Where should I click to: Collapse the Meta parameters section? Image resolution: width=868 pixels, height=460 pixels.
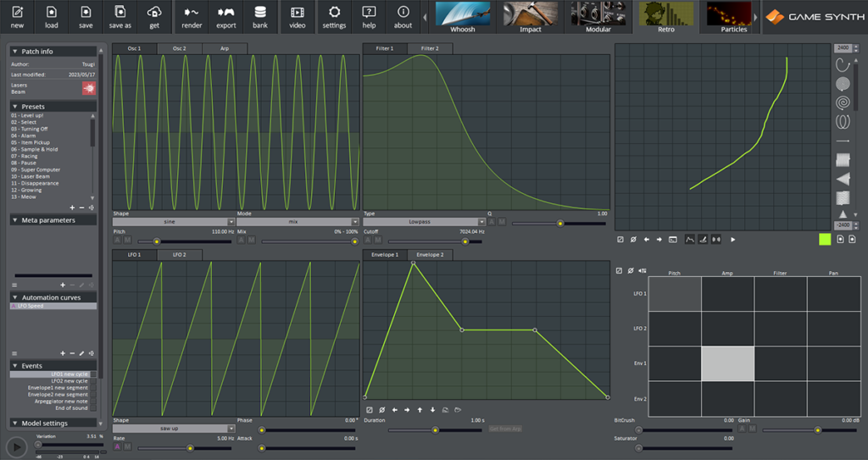[15, 220]
